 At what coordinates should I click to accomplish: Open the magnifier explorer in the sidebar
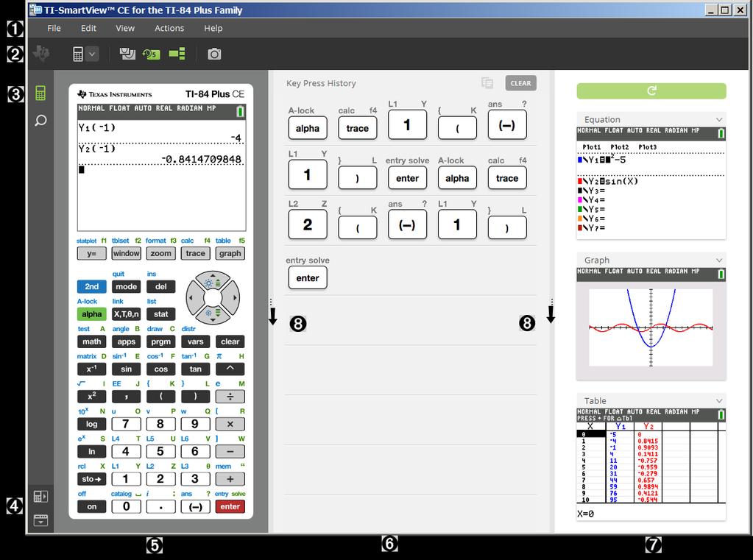(40, 120)
